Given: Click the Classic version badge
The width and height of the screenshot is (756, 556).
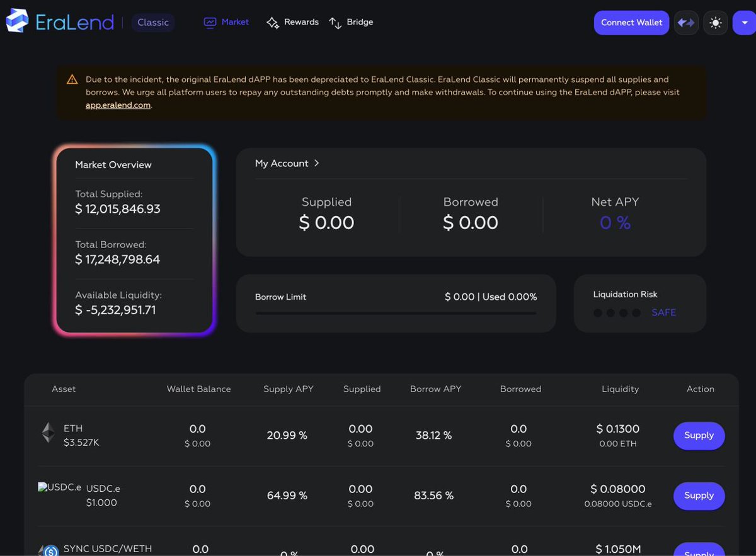Looking at the screenshot, I should (153, 23).
